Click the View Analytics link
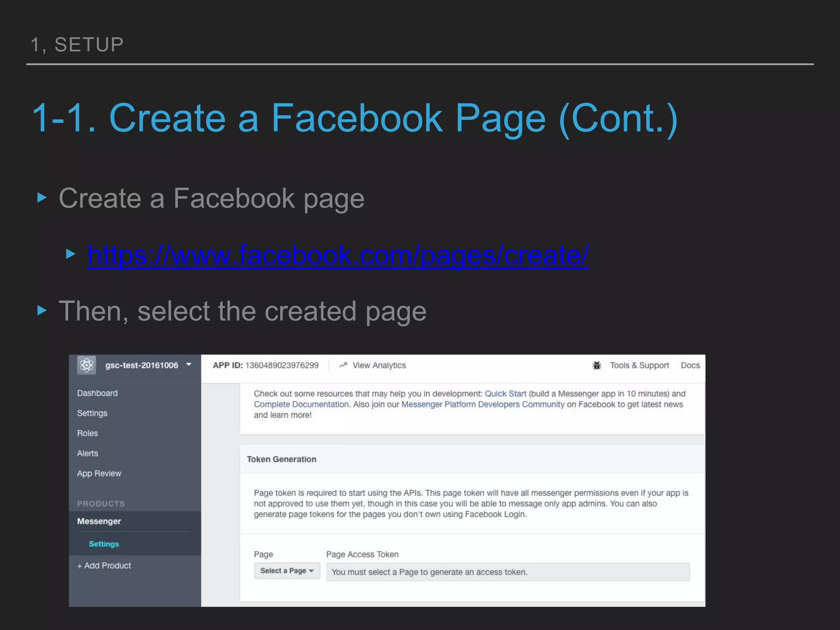 coord(379,365)
